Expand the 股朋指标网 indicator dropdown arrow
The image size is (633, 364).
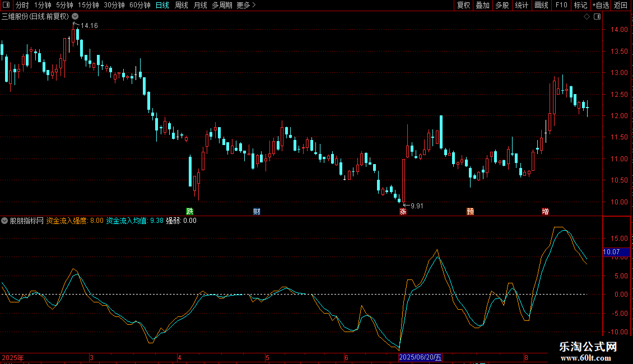click(4, 221)
